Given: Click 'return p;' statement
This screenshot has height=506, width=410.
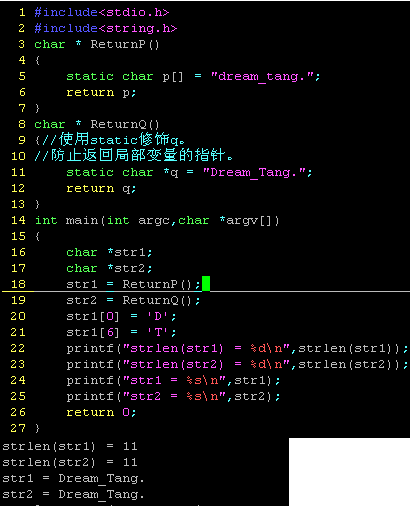Looking at the screenshot, I should click(x=101, y=93).
